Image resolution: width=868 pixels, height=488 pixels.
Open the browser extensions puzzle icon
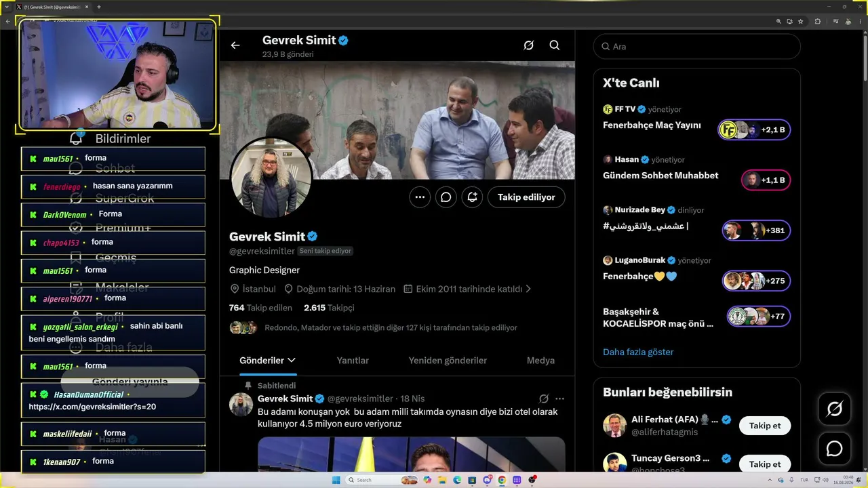coord(818,21)
